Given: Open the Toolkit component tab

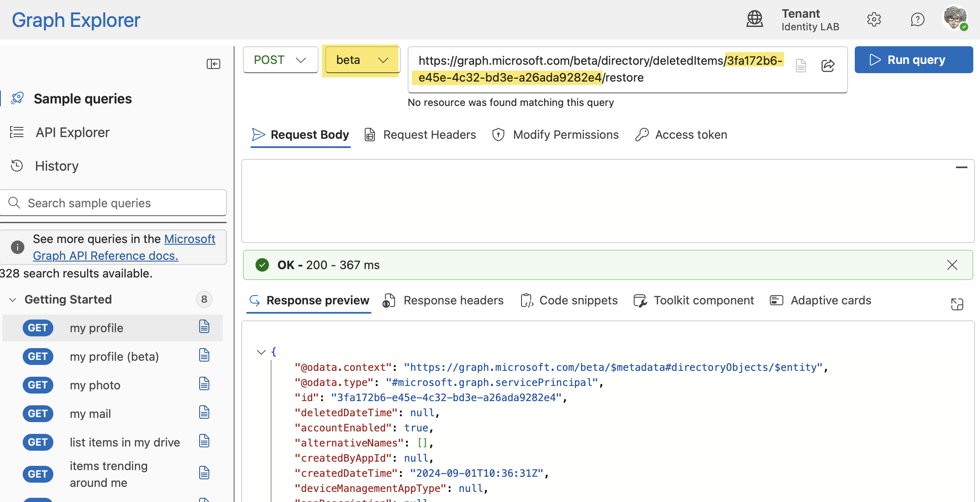Looking at the screenshot, I should click(x=693, y=300).
